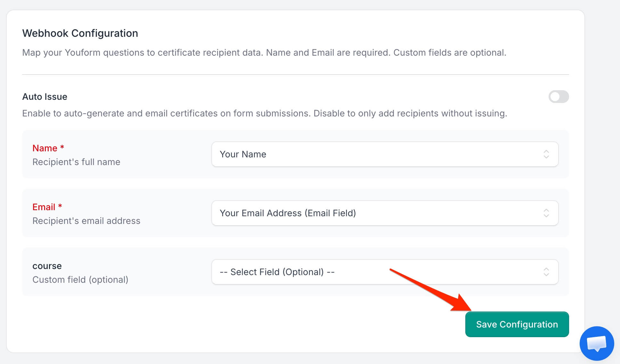Image resolution: width=620 pixels, height=364 pixels.
Task: Click the "Recipient's full name" helper text
Action: tap(76, 162)
